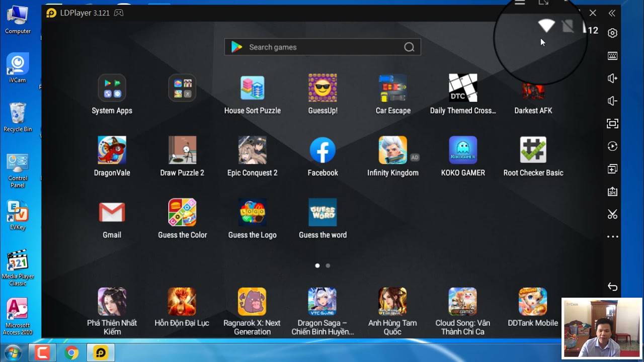Open iVCam desktop shortcut
Viewport: 644px width, 362px height.
18,69
